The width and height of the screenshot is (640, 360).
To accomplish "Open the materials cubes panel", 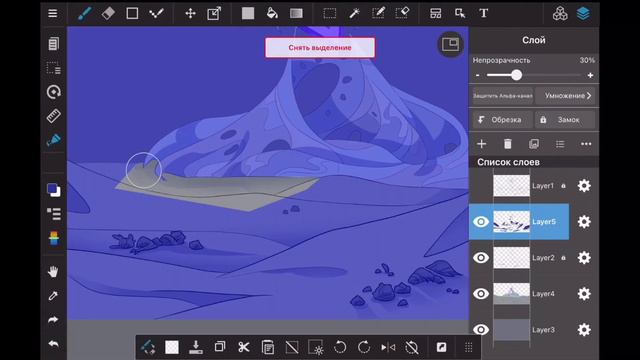I will [560, 13].
